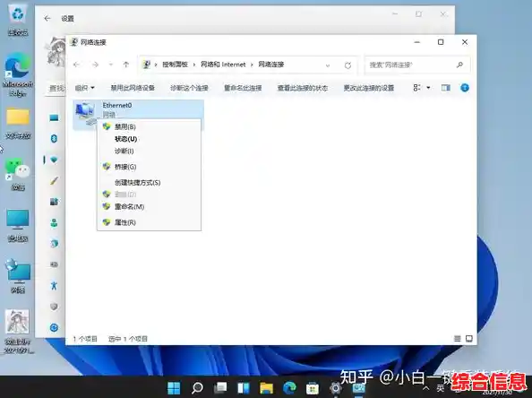Open the 组织 dropdown in the toolbar
This screenshot has width=532, height=398.
point(84,88)
